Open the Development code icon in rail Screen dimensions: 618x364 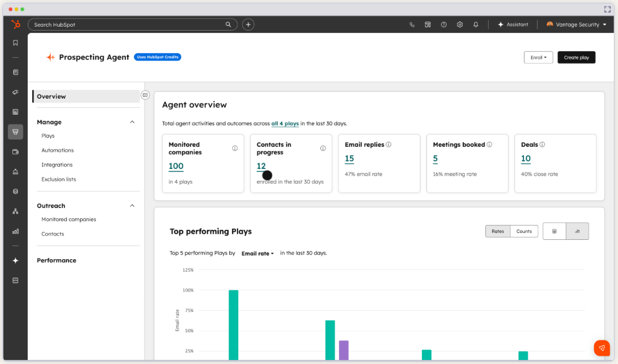[15, 281]
